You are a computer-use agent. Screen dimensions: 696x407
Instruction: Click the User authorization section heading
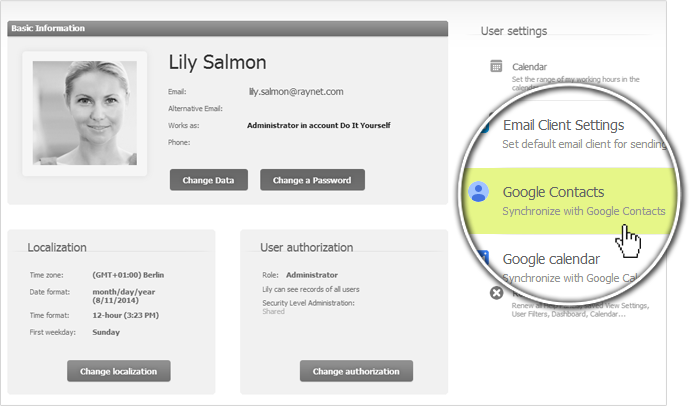point(307,247)
